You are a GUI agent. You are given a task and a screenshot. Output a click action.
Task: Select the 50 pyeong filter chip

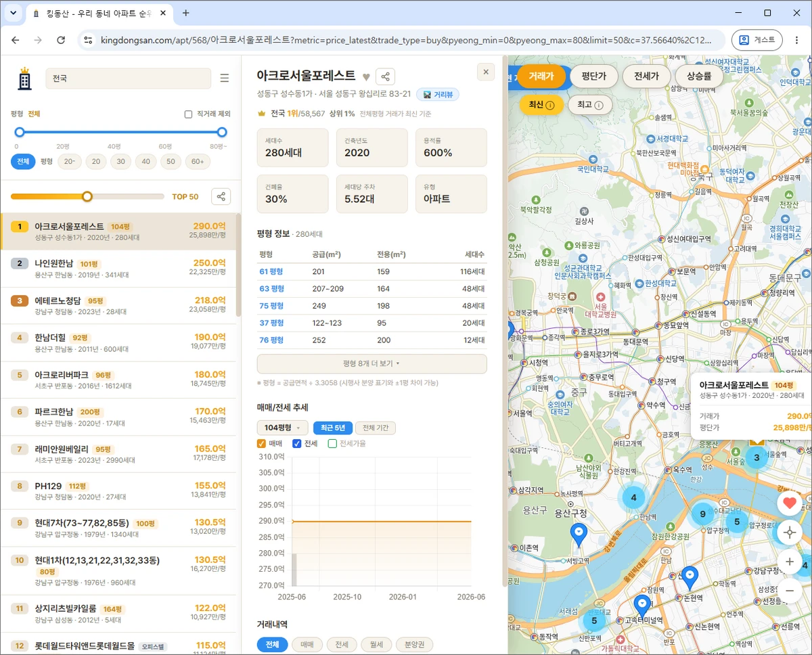[171, 162]
